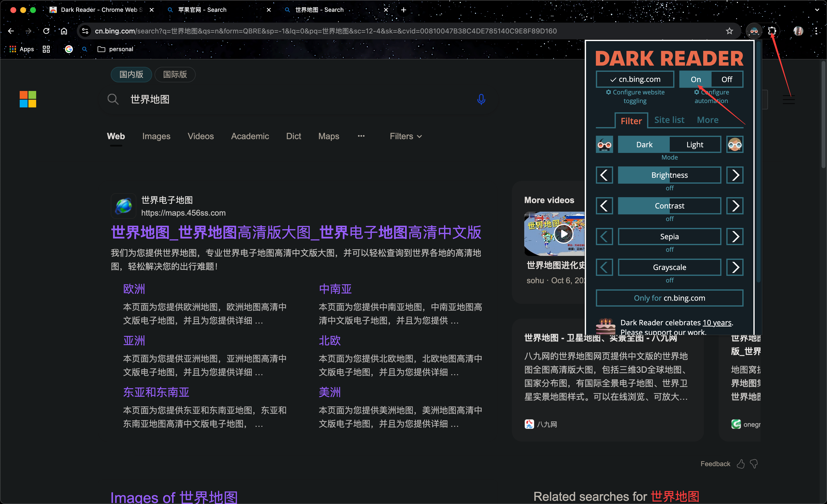Click the Microsoft Bing logo
This screenshot has height=504, width=827.
(28, 99)
